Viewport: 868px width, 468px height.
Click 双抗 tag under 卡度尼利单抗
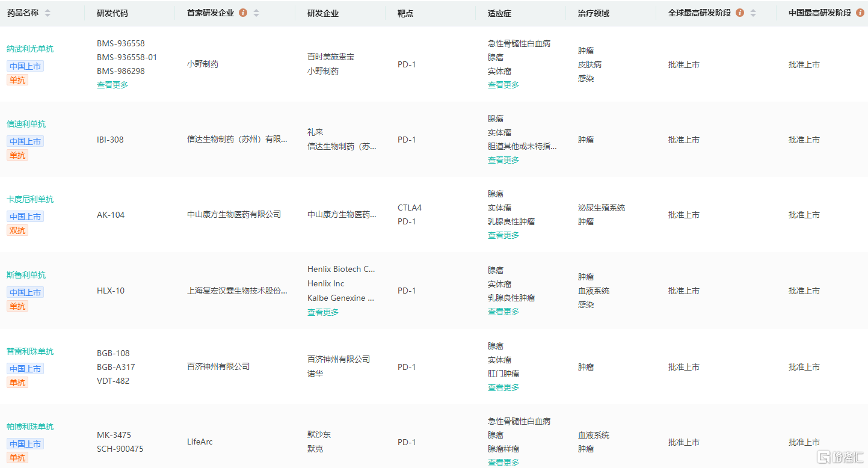pyautogui.click(x=17, y=230)
